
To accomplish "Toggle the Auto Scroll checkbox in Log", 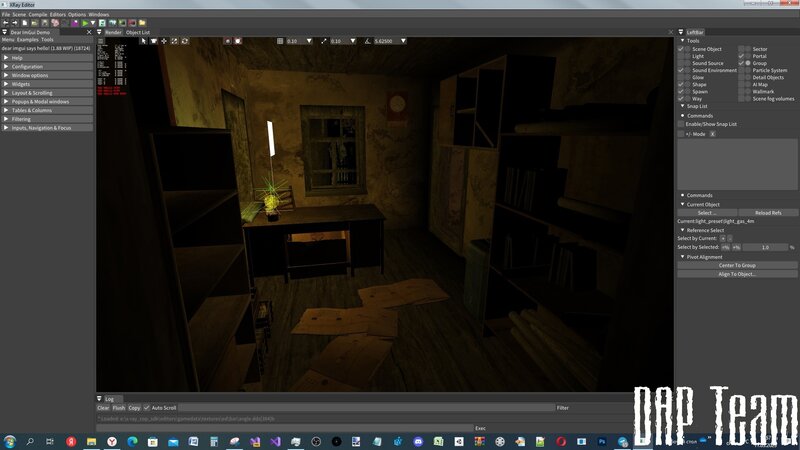I will (x=147, y=408).
